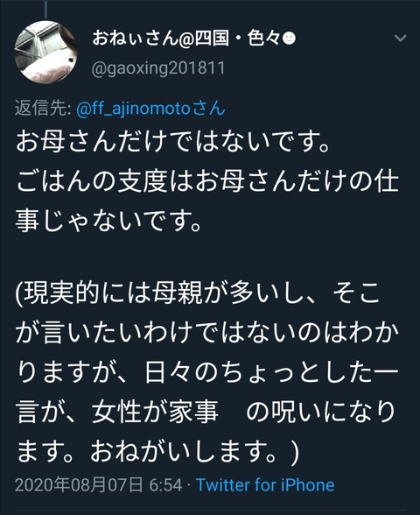Open the author's round profile avatar
Image resolution: width=420 pixels, height=515 pixels.
[46, 52]
